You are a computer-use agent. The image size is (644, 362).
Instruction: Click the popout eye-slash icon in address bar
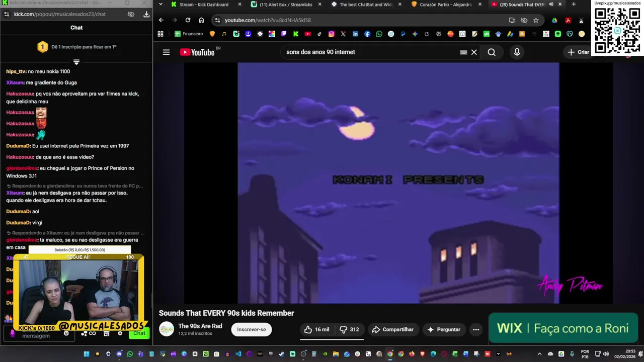click(131, 14)
